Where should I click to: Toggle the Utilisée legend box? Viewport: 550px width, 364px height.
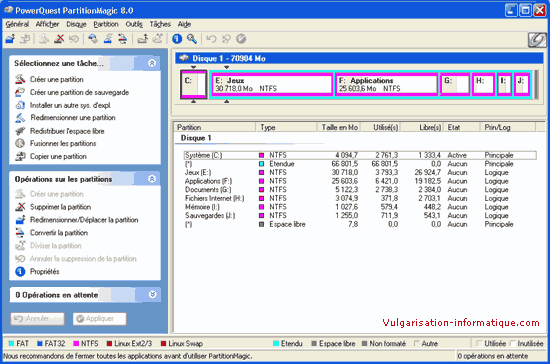tap(479, 343)
